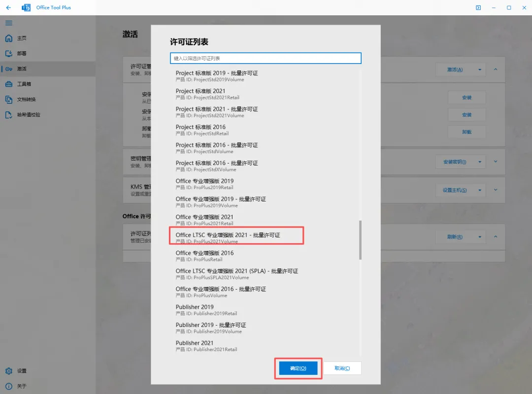Click the back arrow in title bar
The image size is (532, 394).
8,7
